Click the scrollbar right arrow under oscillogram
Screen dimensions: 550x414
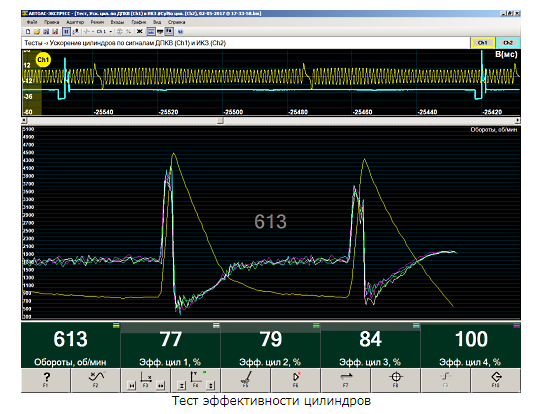pos(518,121)
